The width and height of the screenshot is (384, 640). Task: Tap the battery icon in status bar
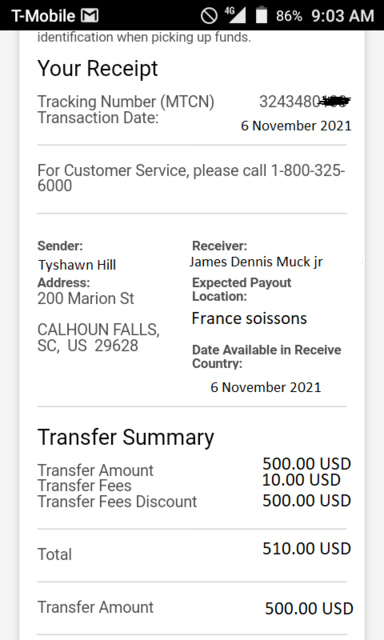pyautogui.click(x=261, y=15)
